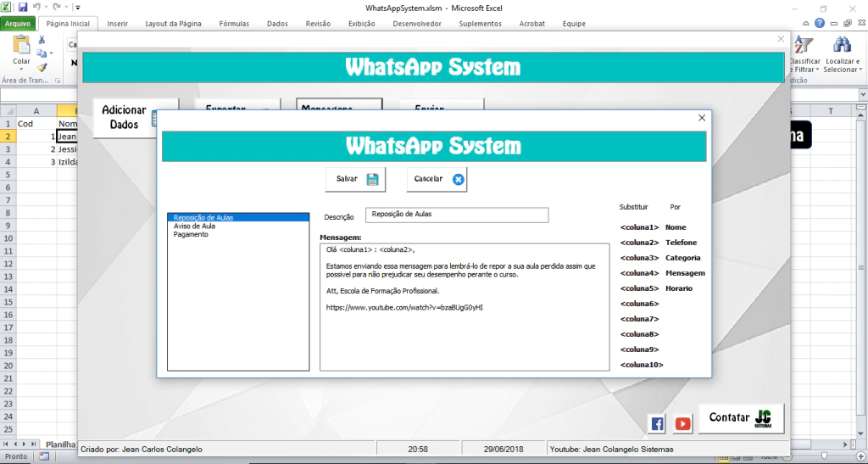This screenshot has height=464, width=868.
Task: Select the Format Painter brush icon
Action: (42, 66)
